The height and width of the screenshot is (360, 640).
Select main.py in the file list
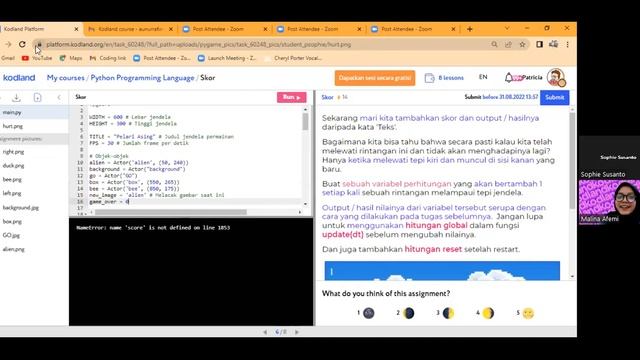[x=34, y=112]
